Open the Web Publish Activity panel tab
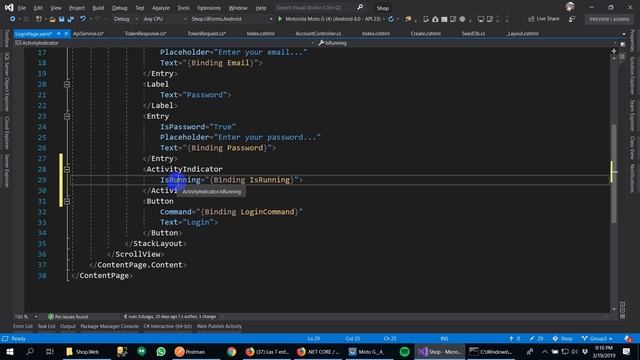This screenshot has width=640, height=360. coord(219,326)
